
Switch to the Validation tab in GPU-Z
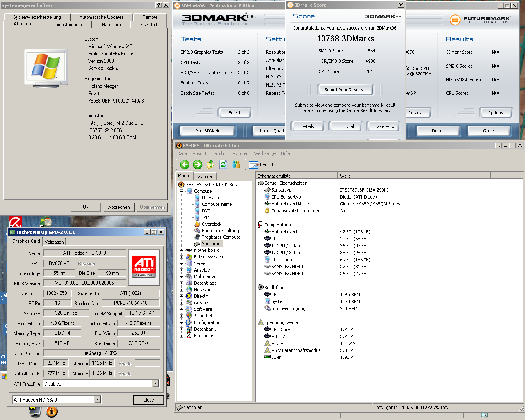[x=54, y=242]
